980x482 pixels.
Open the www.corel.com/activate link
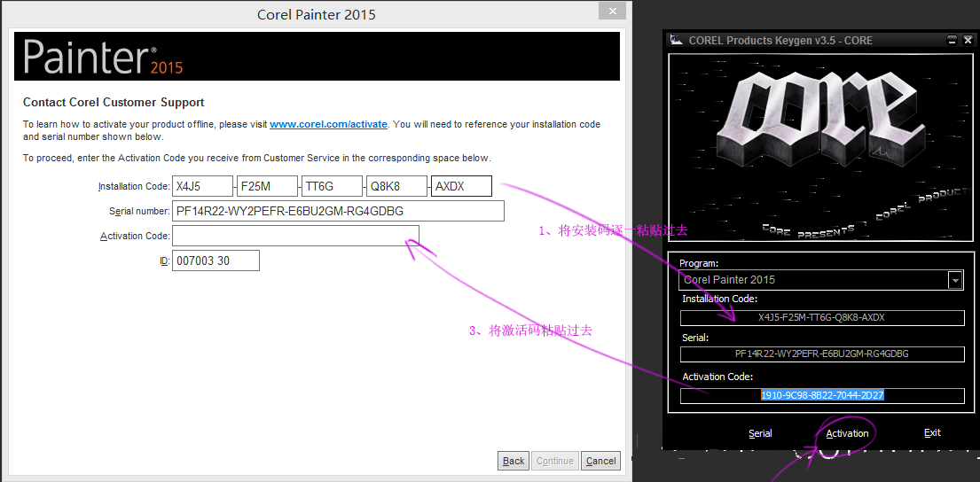pyautogui.click(x=329, y=124)
